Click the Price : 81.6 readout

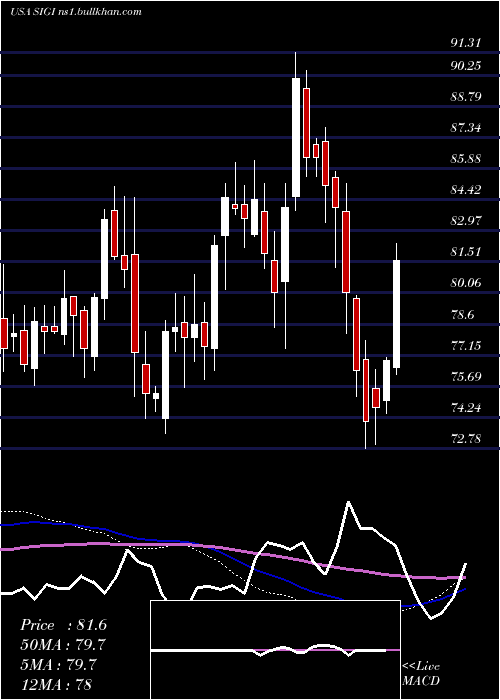pos(63,625)
